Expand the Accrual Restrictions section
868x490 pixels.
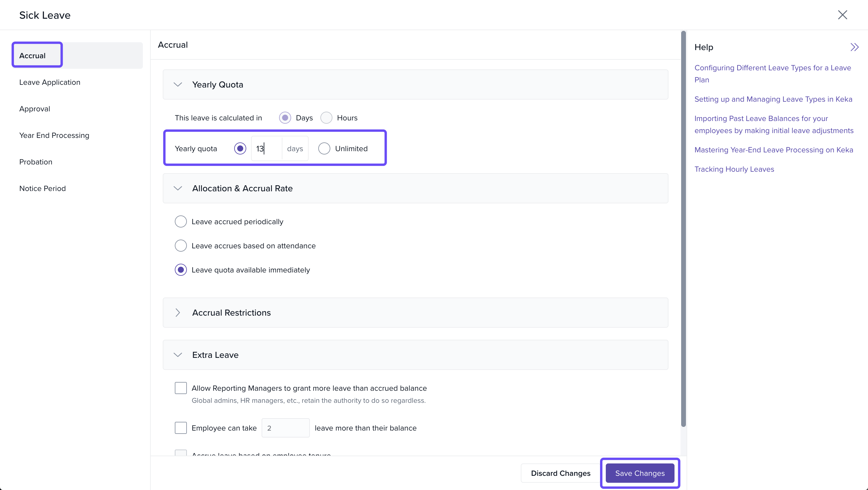click(x=178, y=313)
